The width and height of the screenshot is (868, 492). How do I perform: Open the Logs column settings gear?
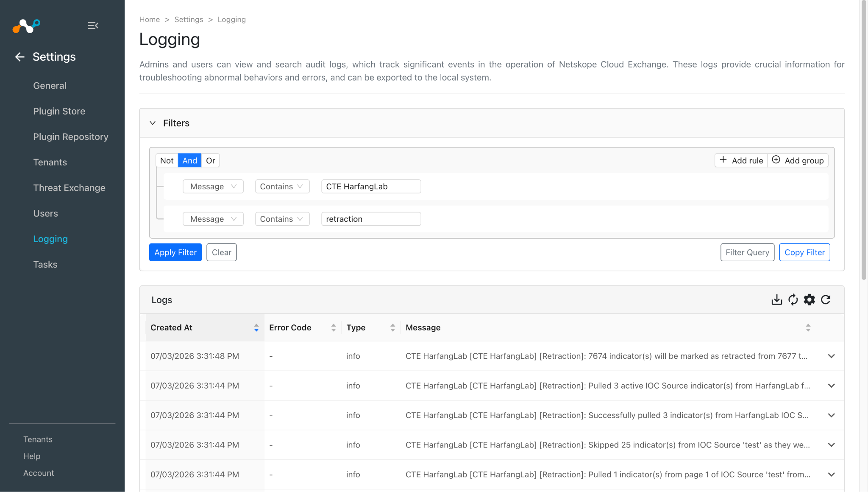pyautogui.click(x=809, y=300)
